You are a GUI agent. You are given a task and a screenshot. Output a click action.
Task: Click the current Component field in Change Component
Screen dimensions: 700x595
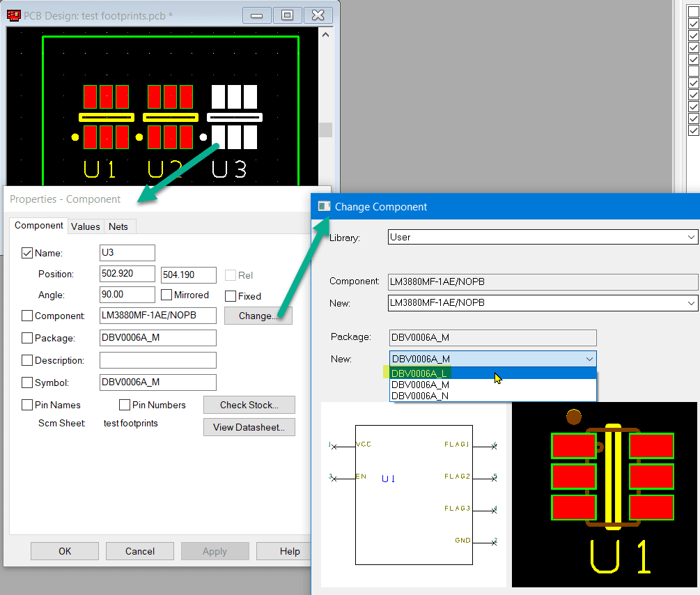(x=543, y=282)
